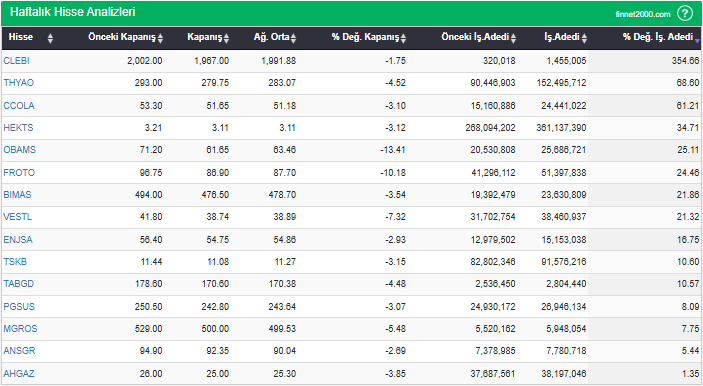
Task: Sort by Ağ. Orta arrows icon
Action: [293, 39]
